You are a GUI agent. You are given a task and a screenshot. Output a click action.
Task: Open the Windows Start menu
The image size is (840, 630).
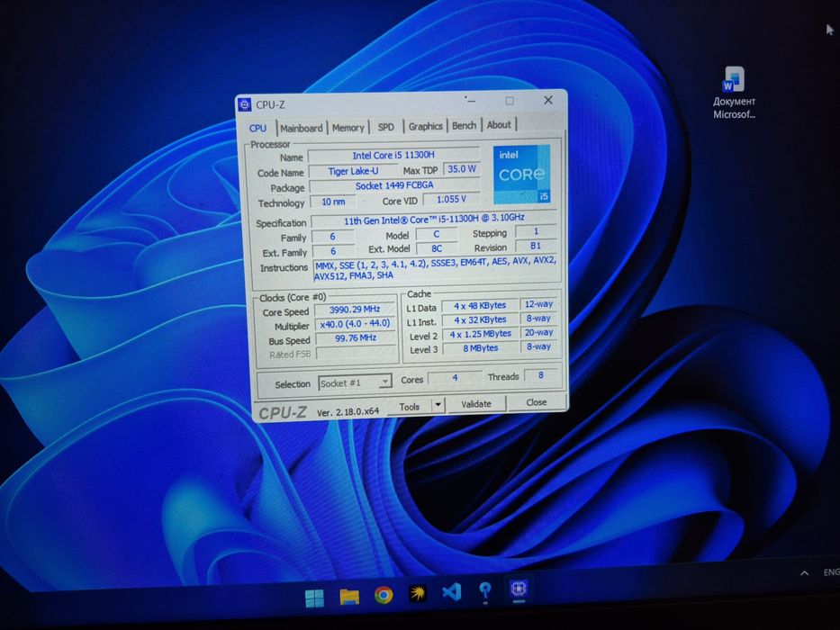click(x=314, y=598)
